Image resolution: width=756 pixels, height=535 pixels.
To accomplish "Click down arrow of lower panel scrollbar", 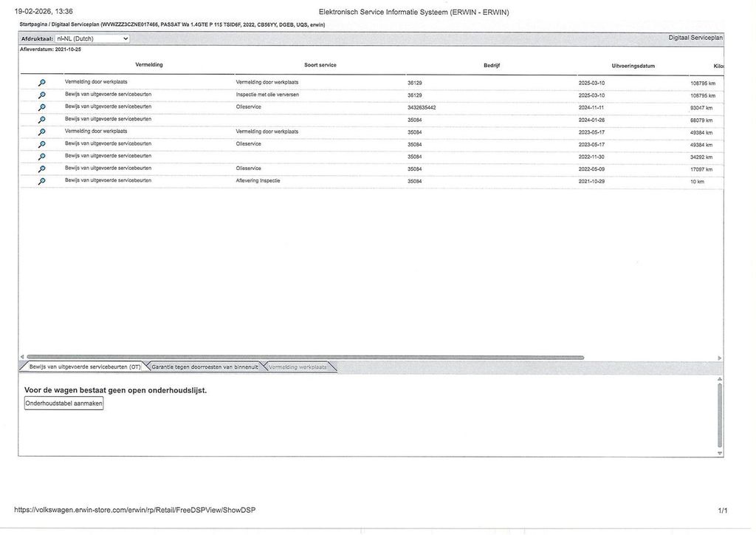I will coord(720,453).
